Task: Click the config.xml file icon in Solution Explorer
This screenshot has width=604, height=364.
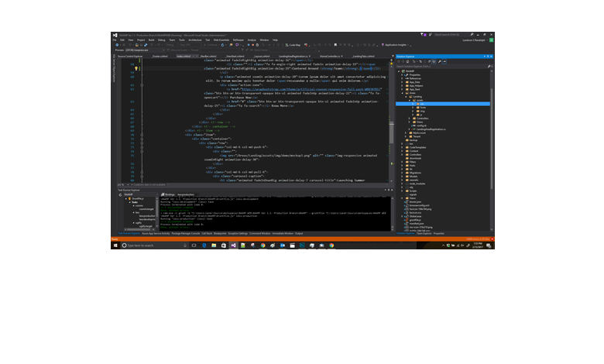Action: pyautogui.click(x=415, y=125)
